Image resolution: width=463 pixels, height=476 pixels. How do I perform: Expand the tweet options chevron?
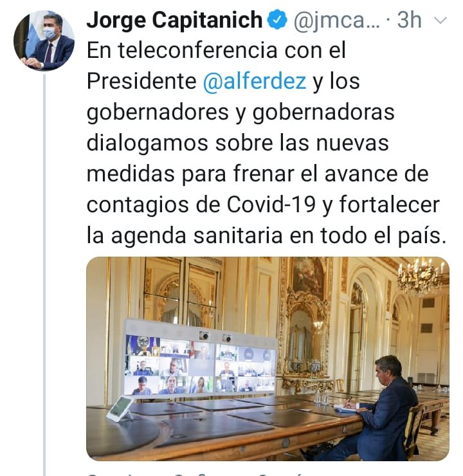tap(440, 21)
